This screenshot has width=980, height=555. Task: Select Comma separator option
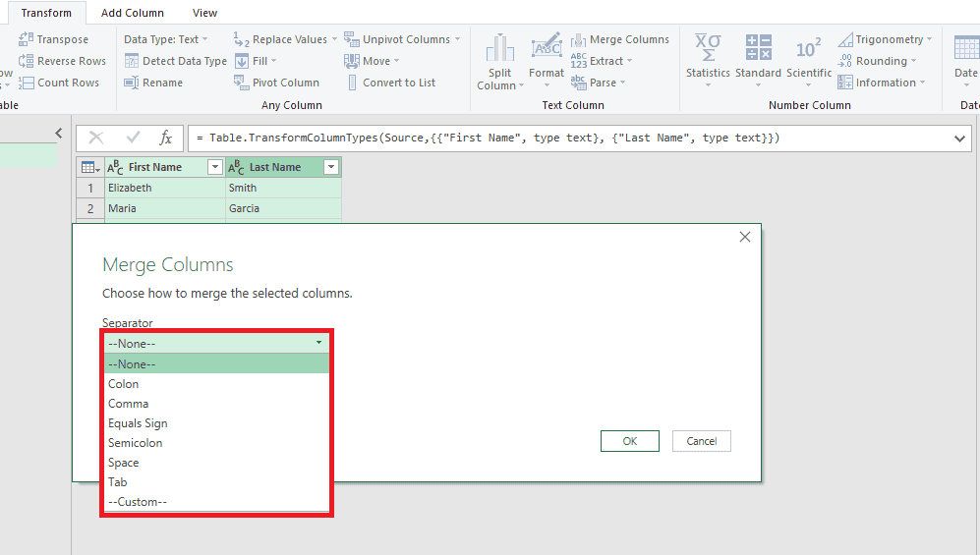point(216,404)
